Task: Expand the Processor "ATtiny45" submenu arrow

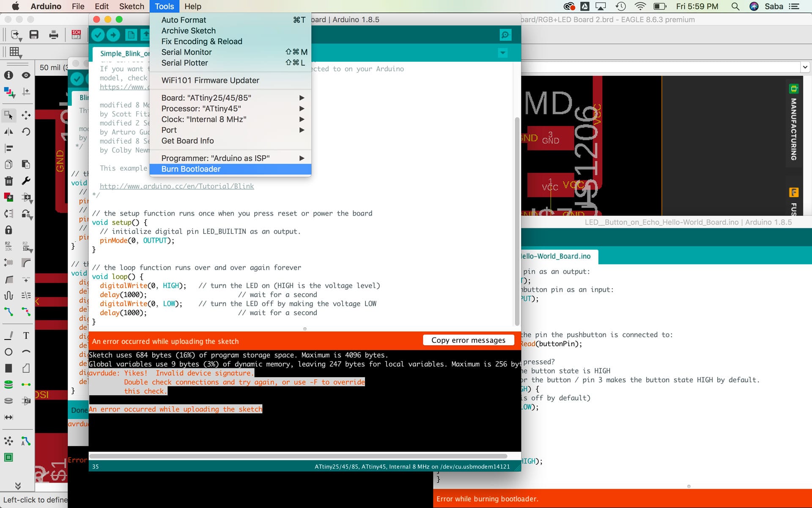Action: click(x=302, y=108)
